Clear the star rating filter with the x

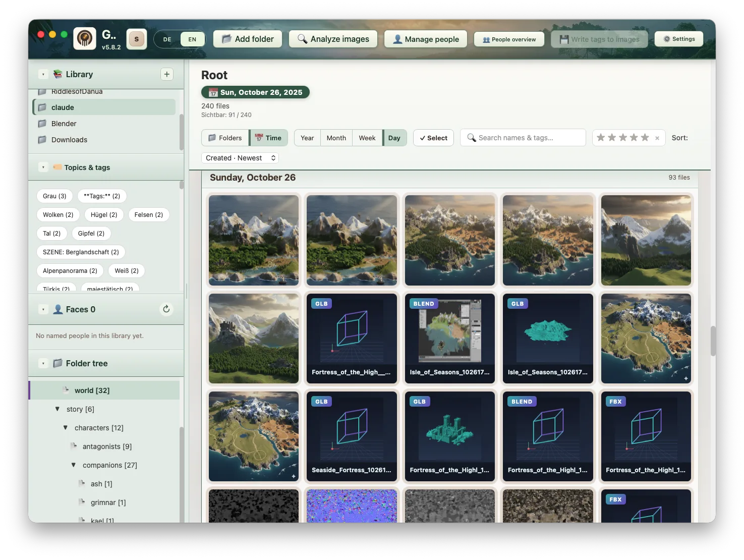click(x=657, y=138)
